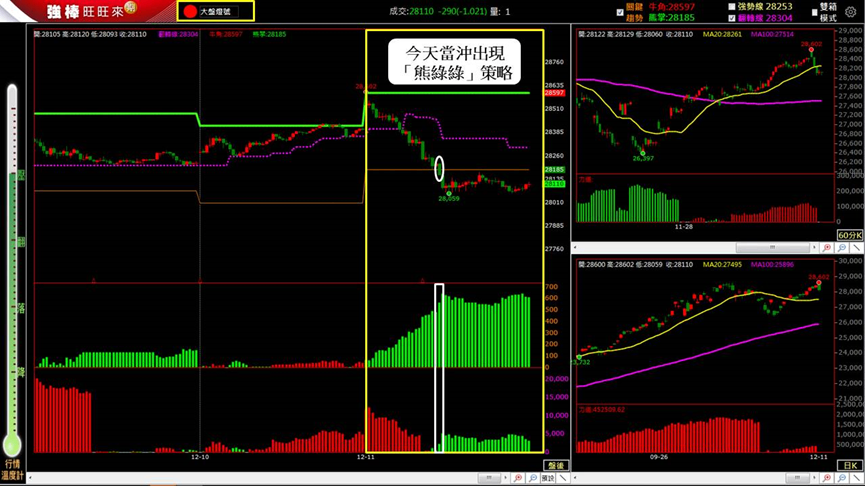Image resolution: width=865 pixels, height=486 pixels.
Task: Click the 60分K chart scrollbar thumb
Action: pos(773,248)
